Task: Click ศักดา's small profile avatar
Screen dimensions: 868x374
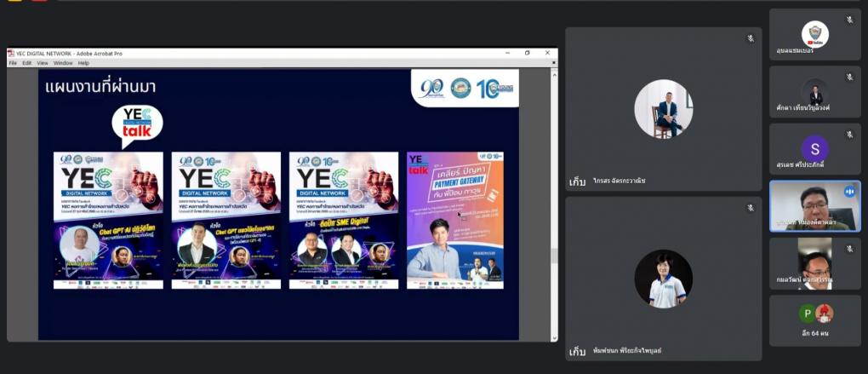Action: 815,92
